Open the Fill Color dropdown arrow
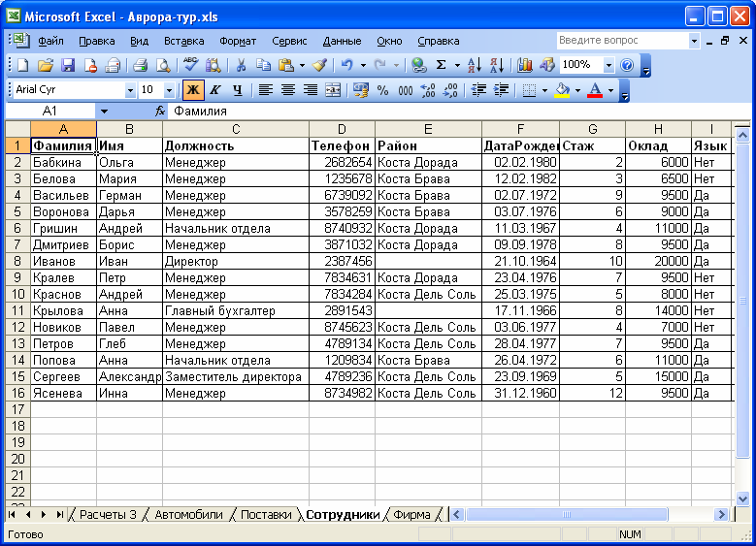 pos(577,90)
